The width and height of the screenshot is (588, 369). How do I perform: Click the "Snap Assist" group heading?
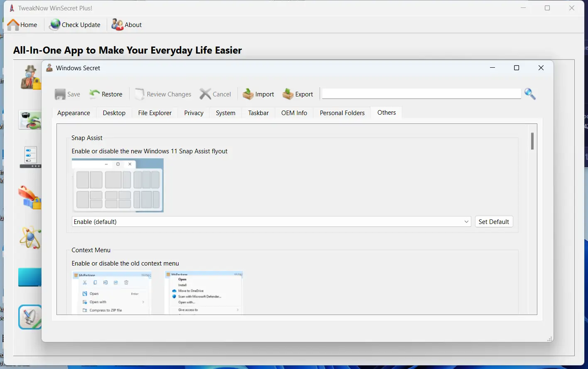point(87,138)
